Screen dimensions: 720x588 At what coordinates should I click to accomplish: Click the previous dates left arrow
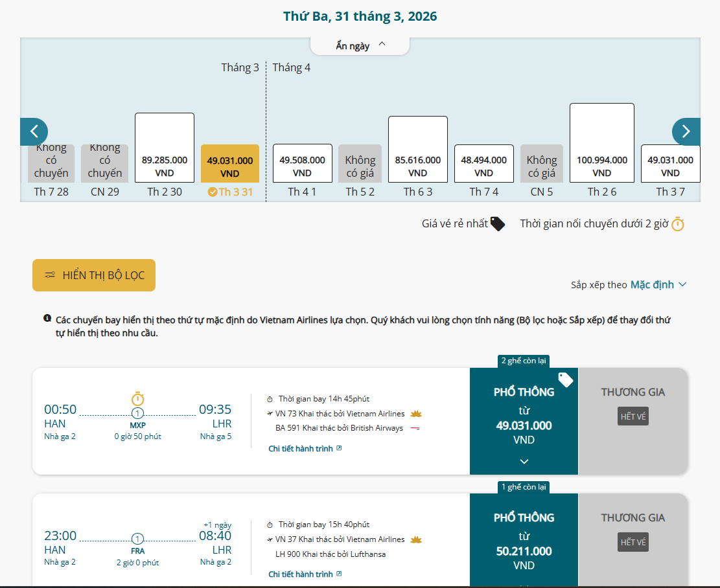tap(34, 132)
